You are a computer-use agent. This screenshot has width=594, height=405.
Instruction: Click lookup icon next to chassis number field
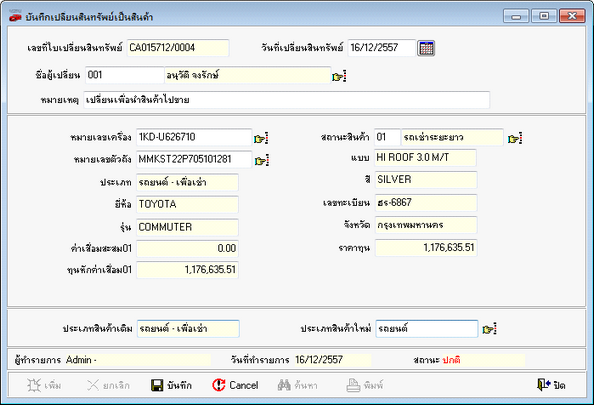coord(261,161)
